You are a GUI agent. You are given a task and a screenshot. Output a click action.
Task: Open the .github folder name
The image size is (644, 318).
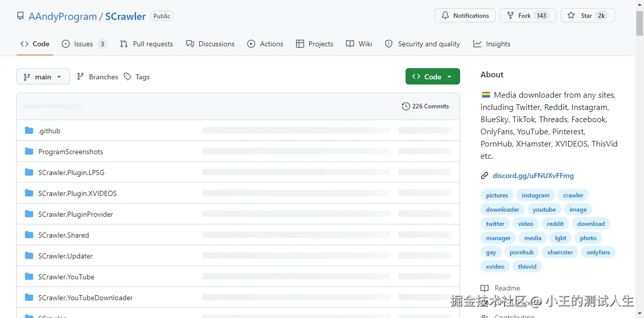click(49, 131)
